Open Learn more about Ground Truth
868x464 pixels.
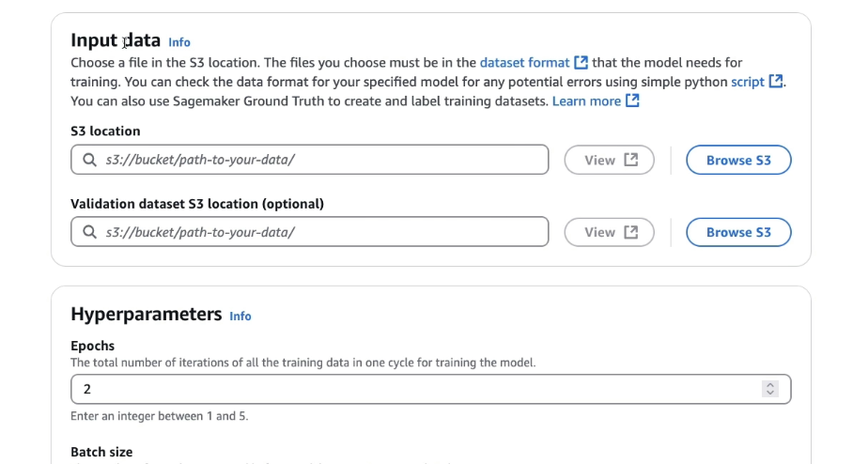[586, 101]
